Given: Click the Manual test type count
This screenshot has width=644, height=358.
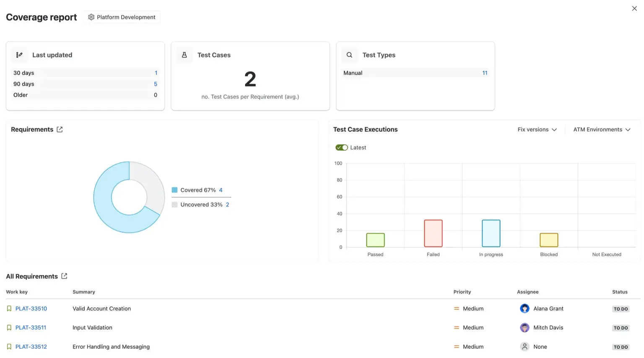Looking at the screenshot, I should tap(485, 73).
